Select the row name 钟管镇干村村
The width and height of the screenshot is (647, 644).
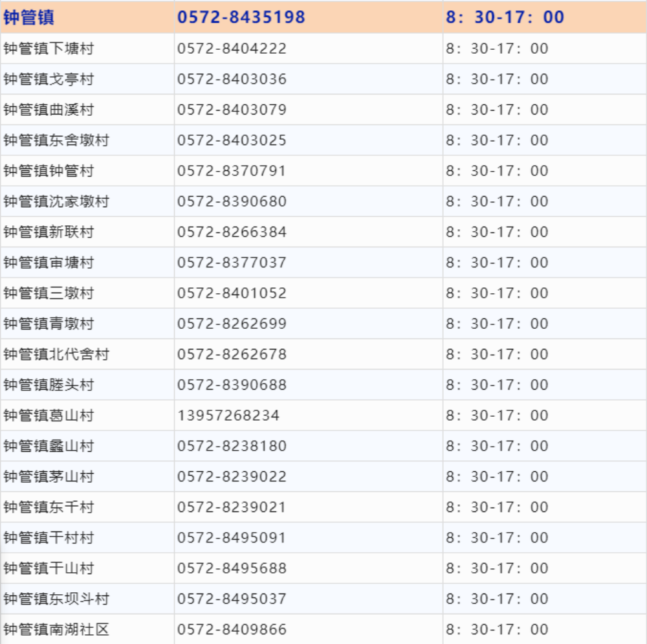49,537
